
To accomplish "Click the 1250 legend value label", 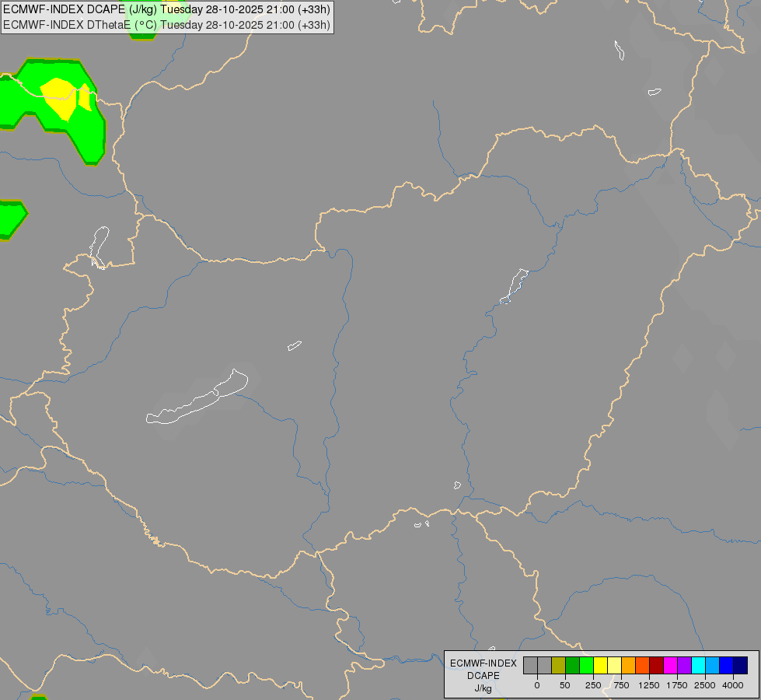I will tap(649, 685).
